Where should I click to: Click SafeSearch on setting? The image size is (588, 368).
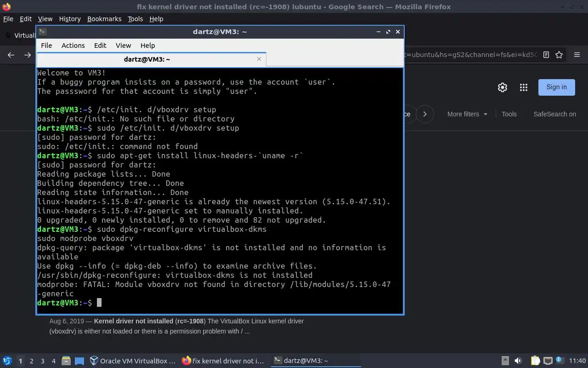tap(554, 114)
